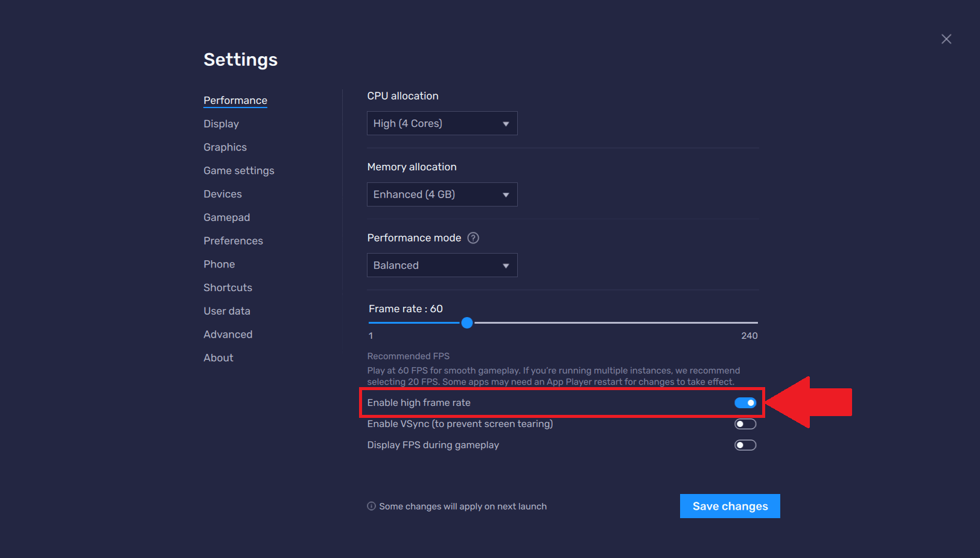Open the Gamepad settings
The height and width of the screenshot is (558, 980).
click(226, 217)
